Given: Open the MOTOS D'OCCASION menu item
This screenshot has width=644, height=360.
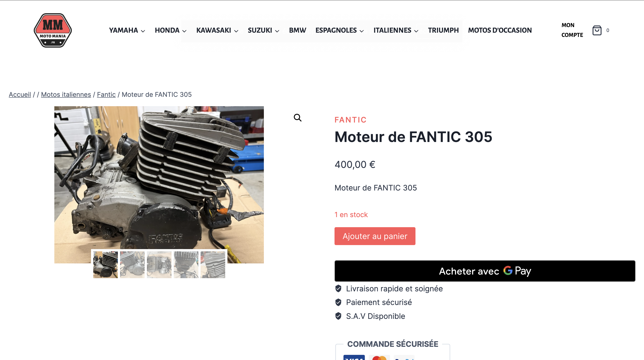Looking at the screenshot, I should pos(500,30).
